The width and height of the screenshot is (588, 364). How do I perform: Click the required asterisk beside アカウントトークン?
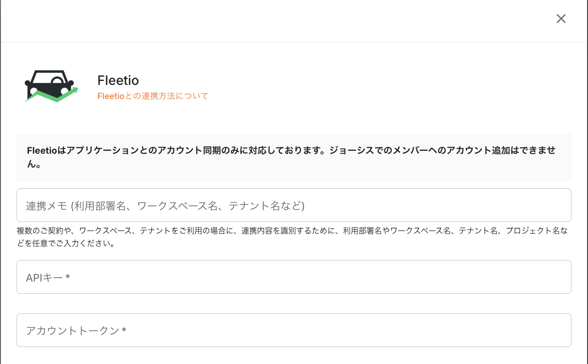tap(124, 330)
